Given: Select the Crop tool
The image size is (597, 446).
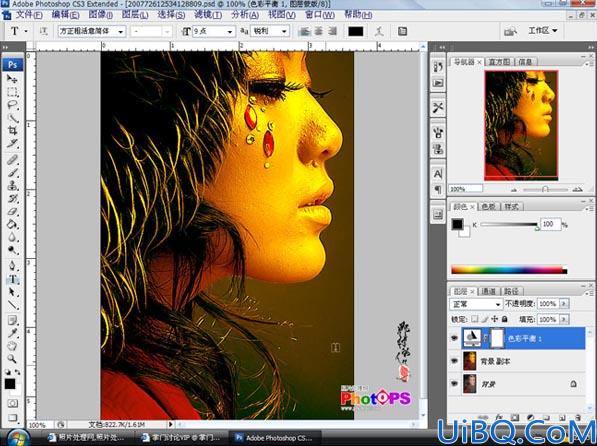Looking at the screenshot, I should pyautogui.click(x=13, y=131).
